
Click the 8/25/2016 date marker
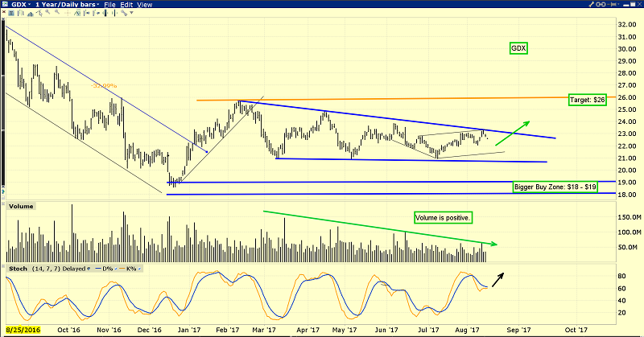coord(23,330)
